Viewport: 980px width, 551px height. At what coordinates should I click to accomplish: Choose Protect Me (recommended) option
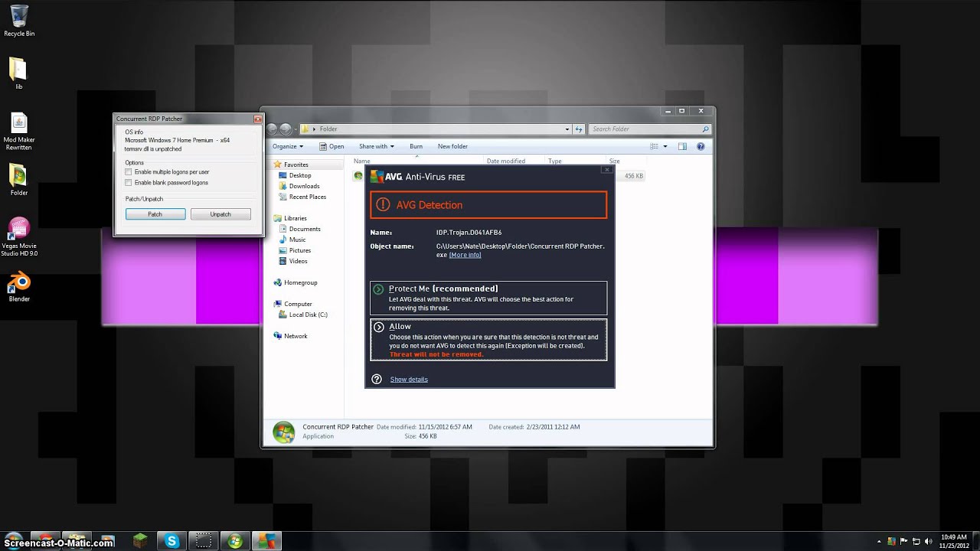(488, 298)
